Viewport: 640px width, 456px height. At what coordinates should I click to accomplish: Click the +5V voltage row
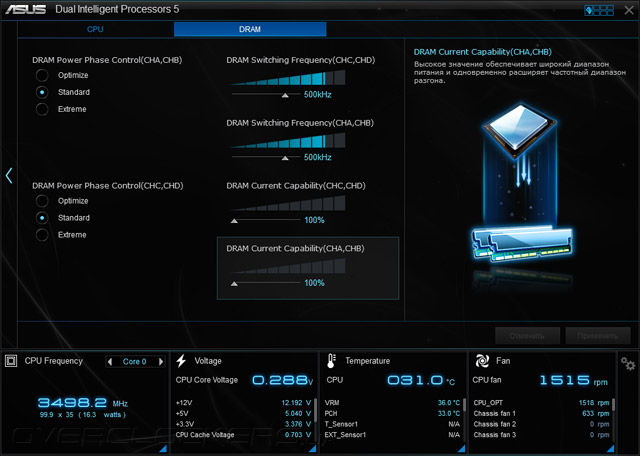tap(243, 414)
